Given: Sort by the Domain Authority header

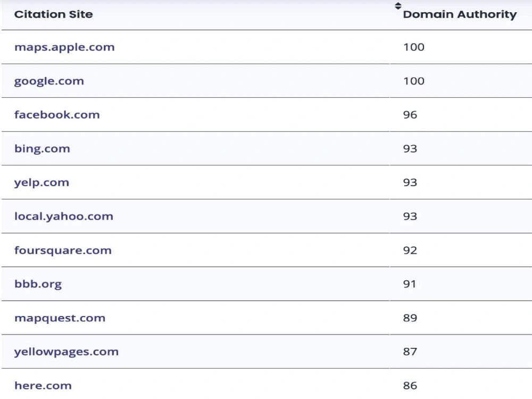Looking at the screenshot, I should coord(460,14).
